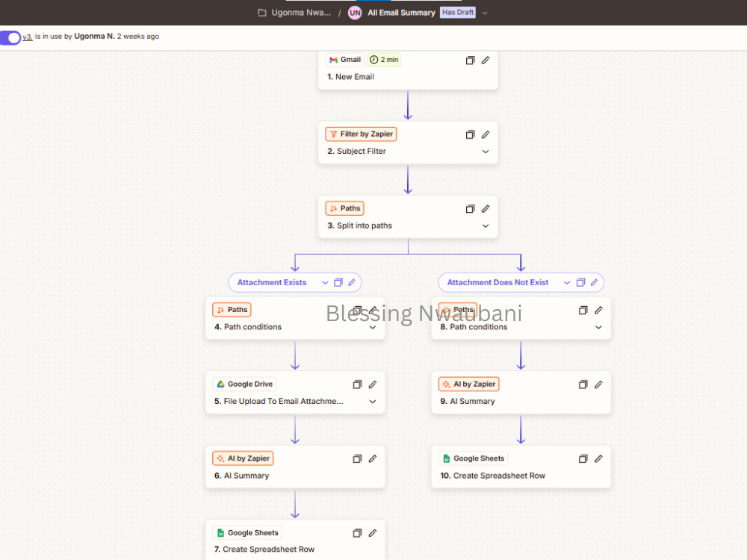The image size is (747, 560).
Task: Click the 2 min polling interval badge
Action: [x=384, y=60]
